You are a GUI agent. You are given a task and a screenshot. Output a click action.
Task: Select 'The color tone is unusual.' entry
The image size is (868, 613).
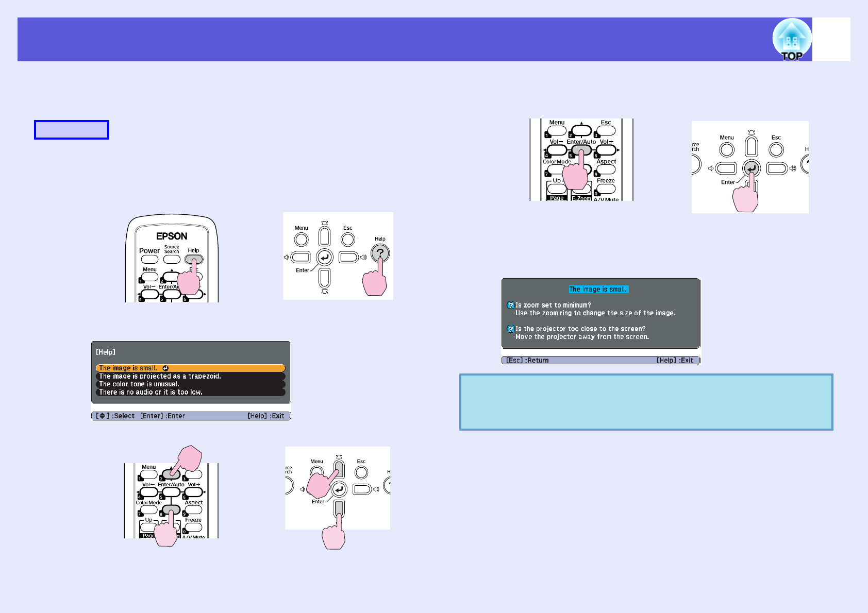tap(190, 384)
